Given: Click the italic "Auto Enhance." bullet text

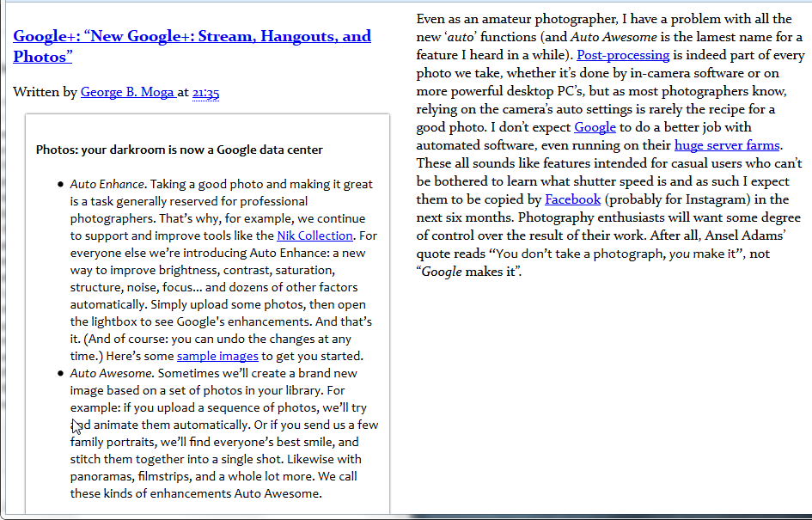Looking at the screenshot, I should (x=109, y=185).
